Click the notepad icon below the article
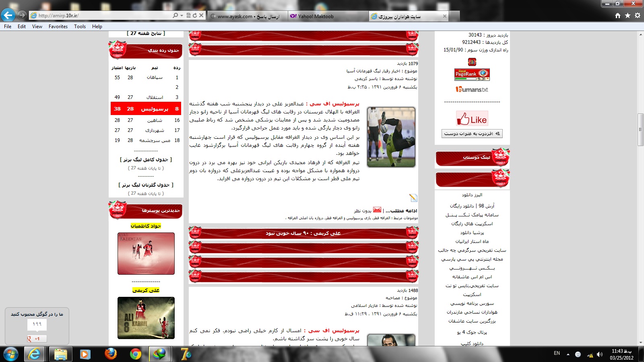The image size is (644, 362). point(413,197)
